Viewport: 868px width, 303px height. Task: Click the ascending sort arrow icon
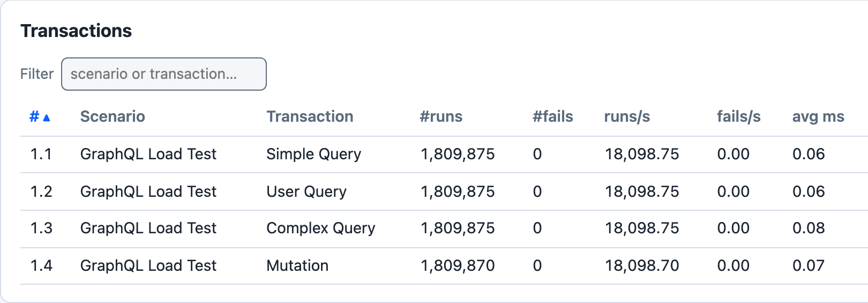click(47, 117)
